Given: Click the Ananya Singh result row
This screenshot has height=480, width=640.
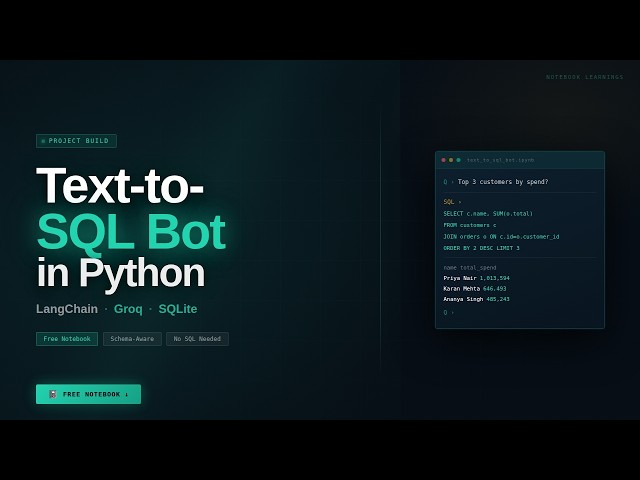Looking at the screenshot, I should point(476,299).
